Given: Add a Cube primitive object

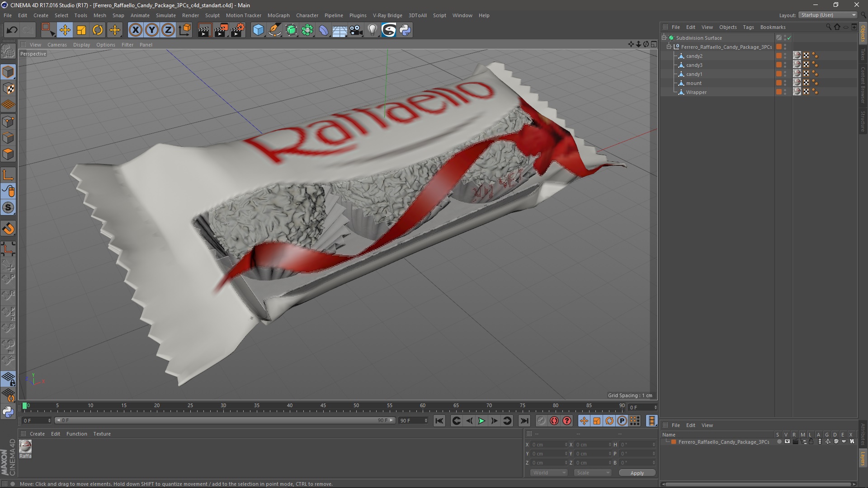Looking at the screenshot, I should point(258,30).
